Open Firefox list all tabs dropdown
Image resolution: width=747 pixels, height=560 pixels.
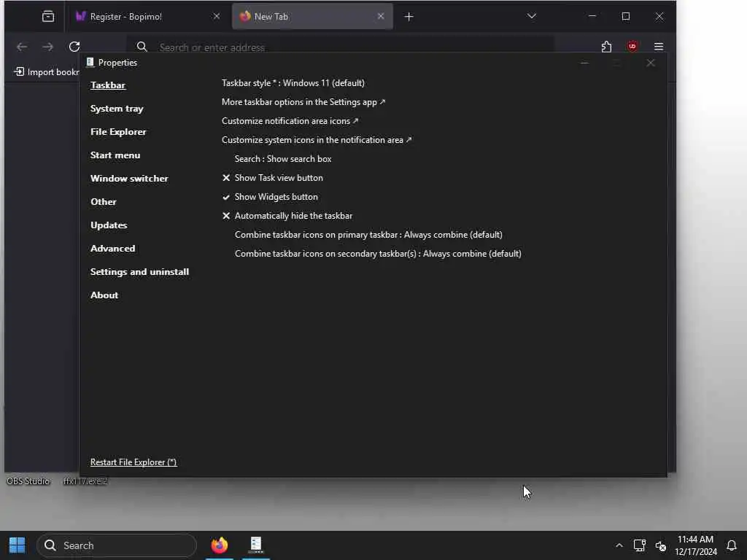point(532,16)
